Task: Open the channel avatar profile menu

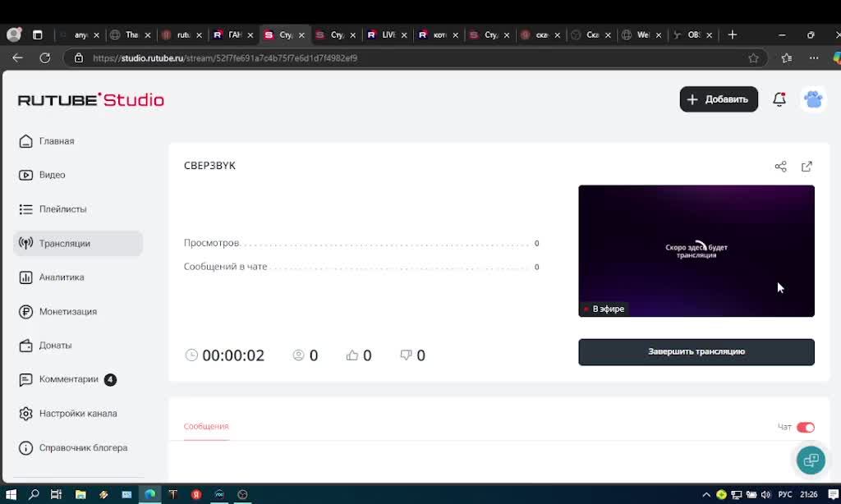Action: (x=813, y=99)
